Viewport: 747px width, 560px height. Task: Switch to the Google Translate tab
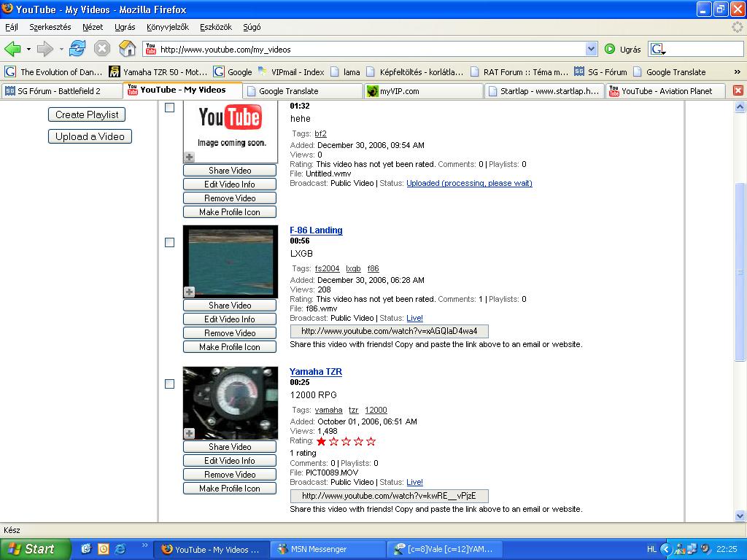302,91
